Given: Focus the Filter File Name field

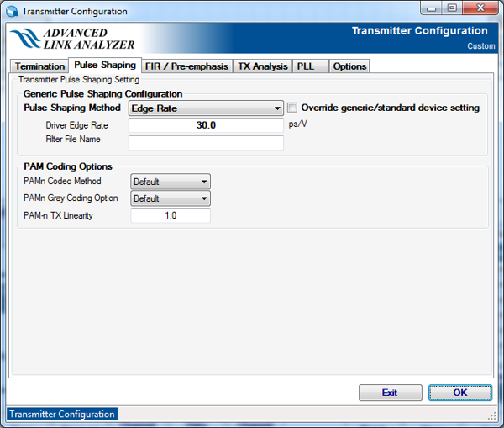Looking at the screenshot, I should (206, 143).
